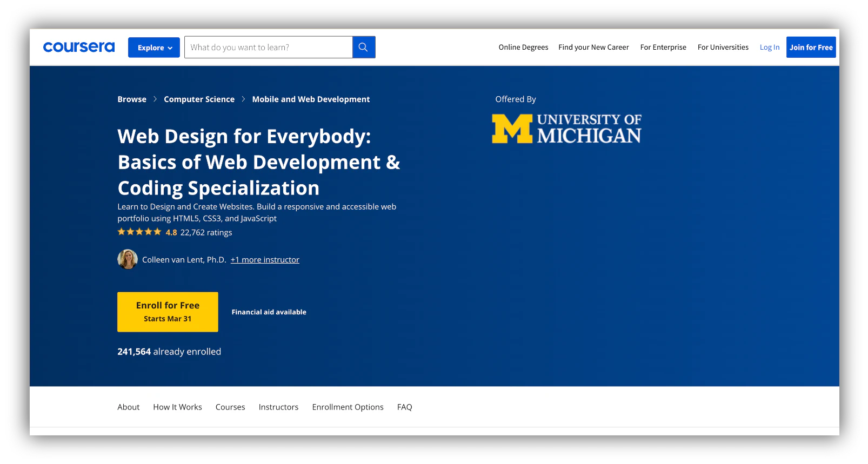868x464 pixels.
Task: Click the course title heading
Action: point(259,162)
